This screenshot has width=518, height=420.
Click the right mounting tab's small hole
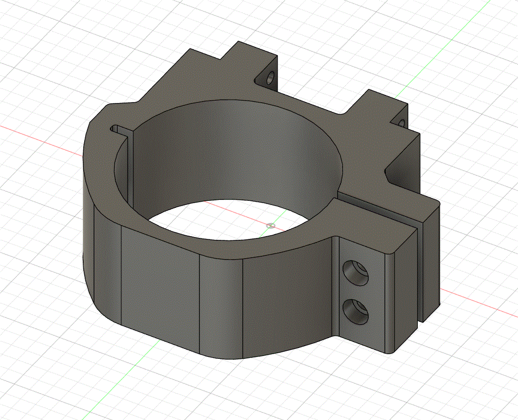click(402, 123)
